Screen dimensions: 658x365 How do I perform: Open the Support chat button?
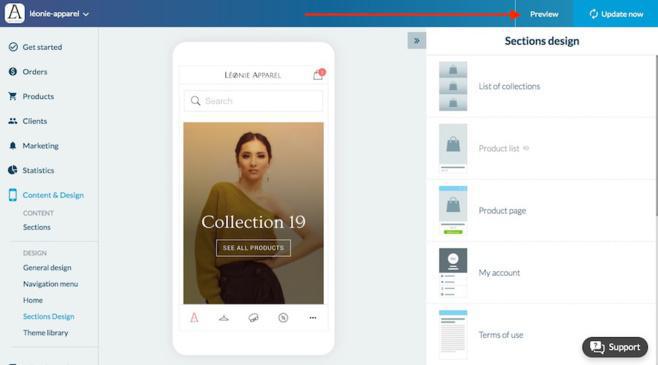tap(615, 347)
